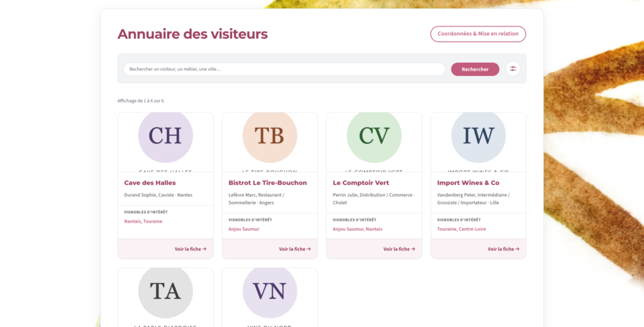The height and width of the screenshot is (327, 644).
Task: Open Coordonnées & Mise en relation
Action: click(x=478, y=34)
